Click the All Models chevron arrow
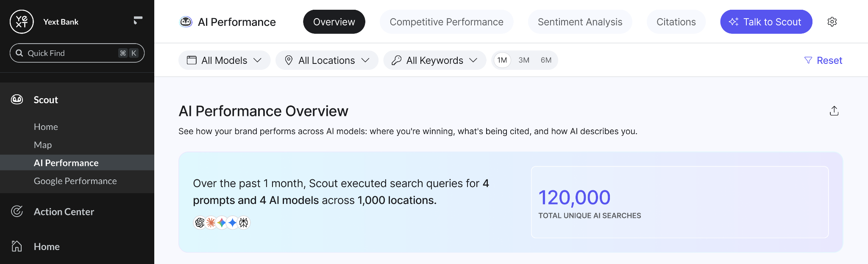The height and width of the screenshot is (264, 868). tap(257, 60)
